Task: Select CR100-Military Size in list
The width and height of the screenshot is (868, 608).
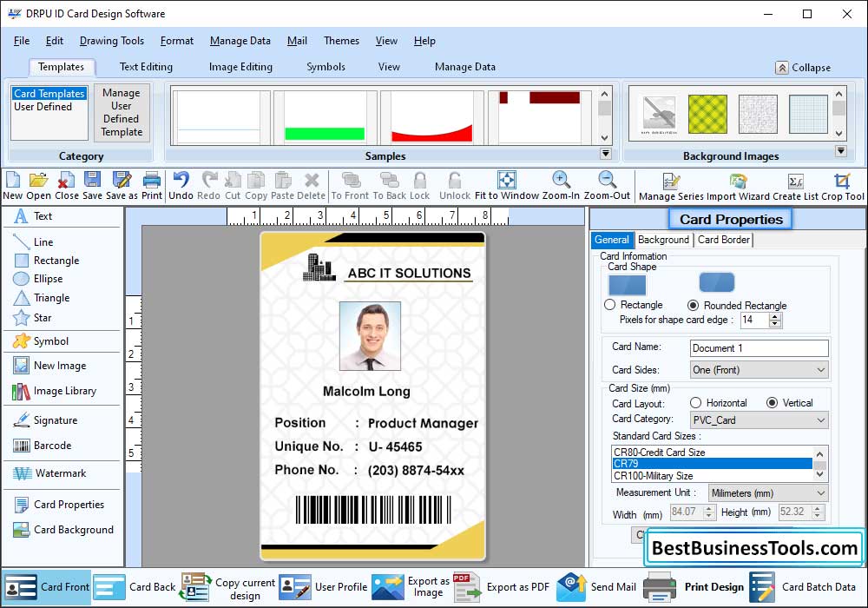Action: [712, 476]
